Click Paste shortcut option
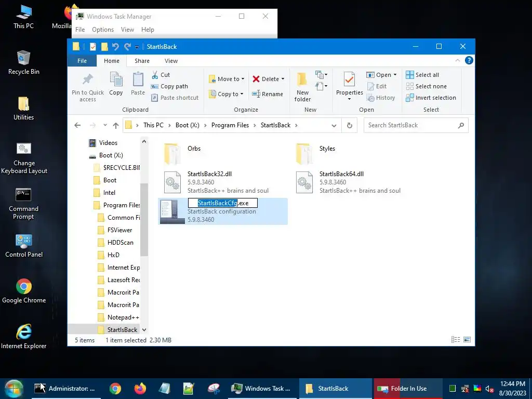Viewport: 532px width, 399px height. pyautogui.click(x=175, y=98)
